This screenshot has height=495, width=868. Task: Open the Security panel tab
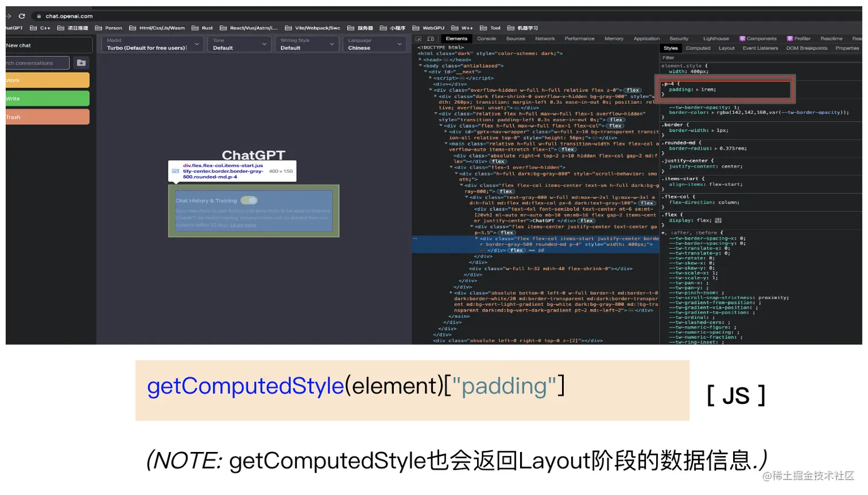tap(679, 38)
